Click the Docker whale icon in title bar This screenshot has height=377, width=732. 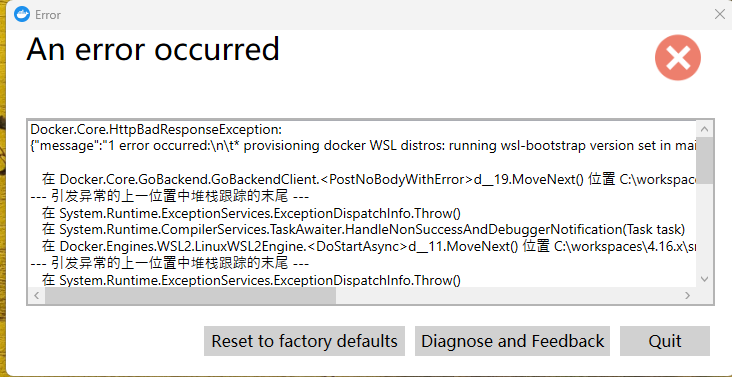[x=22, y=15]
